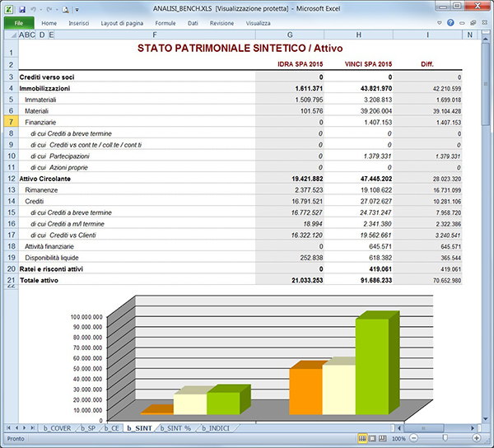Switch to the b_CE sheet tab
Screen dimensions: 494x448
coord(111,428)
